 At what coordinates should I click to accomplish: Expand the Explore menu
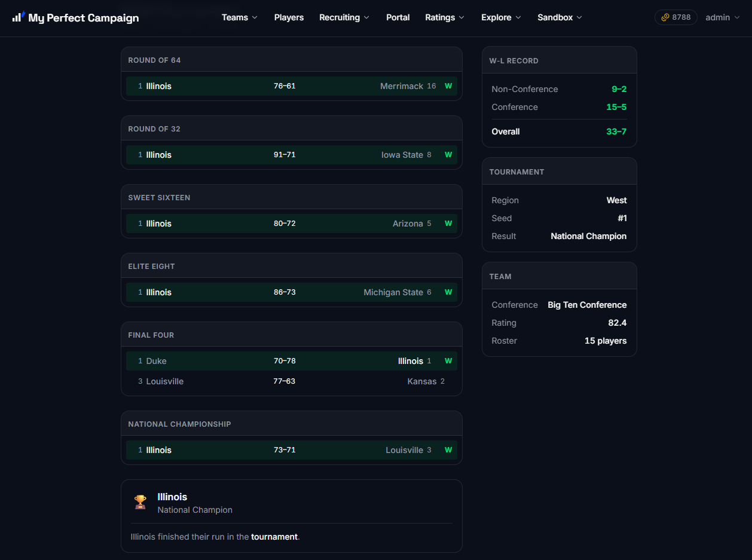pyautogui.click(x=501, y=17)
